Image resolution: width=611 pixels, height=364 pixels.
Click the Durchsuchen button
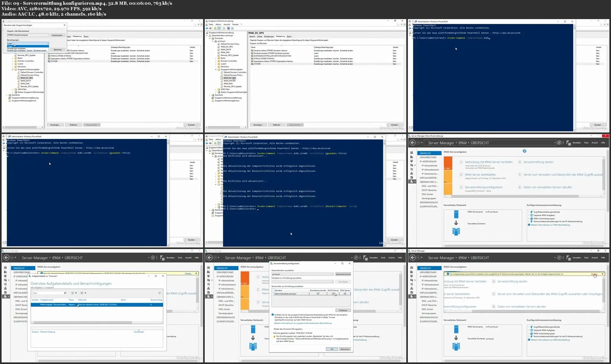click(x=57, y=35)
